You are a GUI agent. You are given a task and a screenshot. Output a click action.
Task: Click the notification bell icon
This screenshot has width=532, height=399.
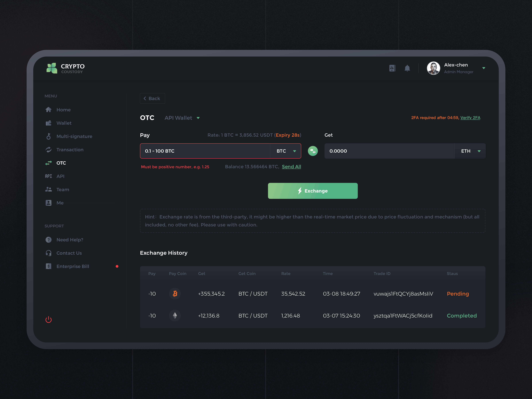[x=407, y=68]
